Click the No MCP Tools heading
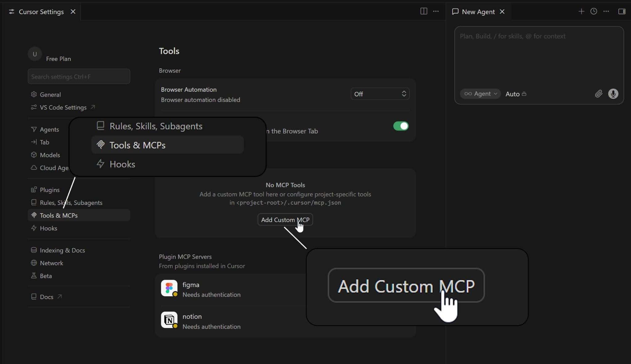631x364 pixels. point(285,185)
